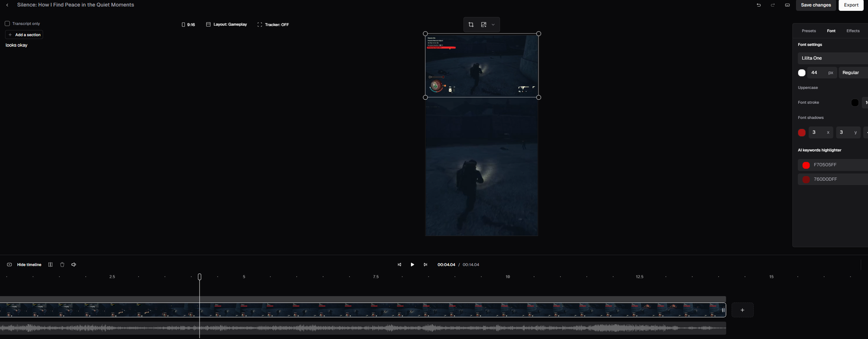Click the image replace icon above preview
The width and height of the screenshot is (868, 339).
pyautogui.click(x=483, y=25)
